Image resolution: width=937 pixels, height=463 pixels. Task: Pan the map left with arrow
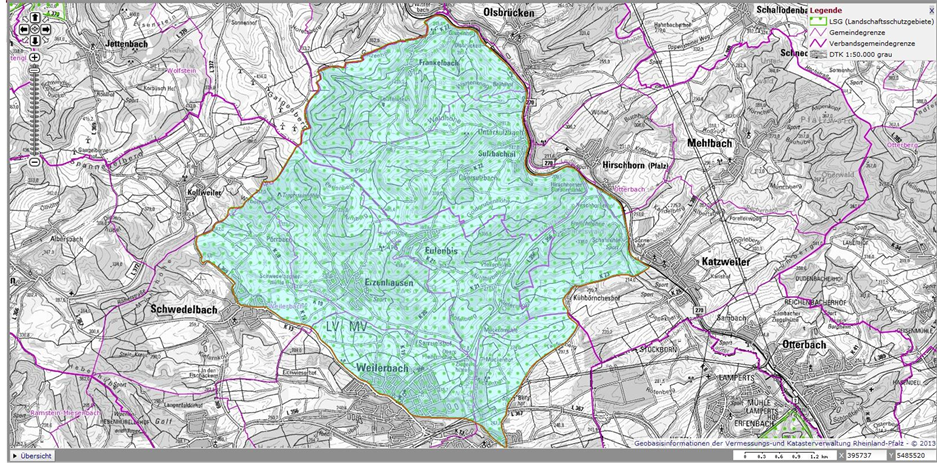click(23, 29)
